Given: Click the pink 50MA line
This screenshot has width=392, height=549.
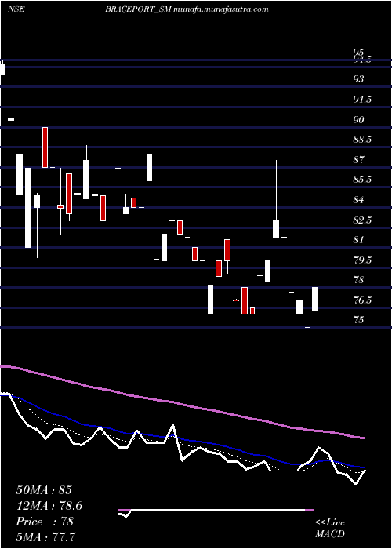Looking at the screenshot, I should [182, 404].
